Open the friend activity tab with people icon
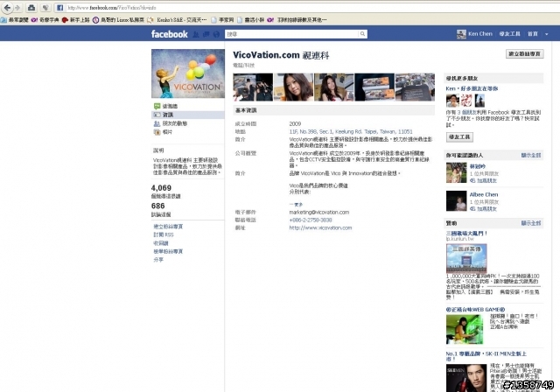The width and height of the screenshot is (560, 392). 171,123
